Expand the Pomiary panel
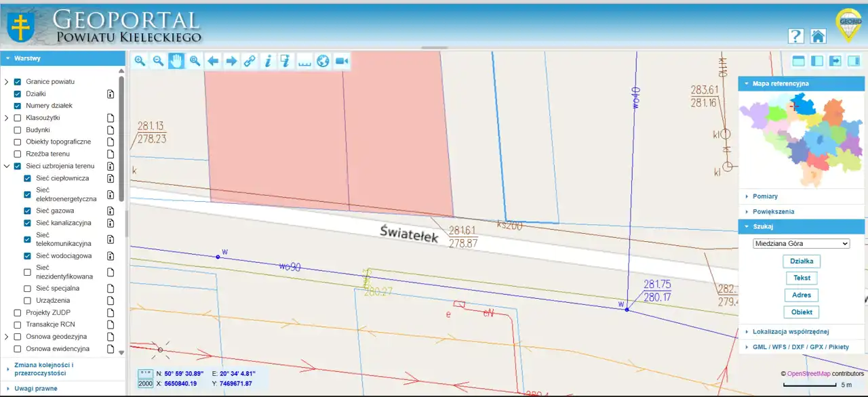The height and width of the screenshot is (397, 868). (x=765, y=196)
